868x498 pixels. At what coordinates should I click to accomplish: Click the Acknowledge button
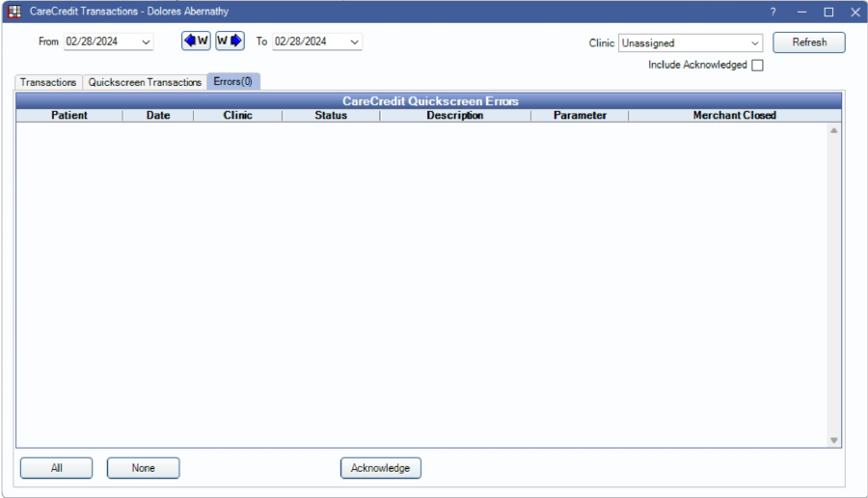coord(380,468)
